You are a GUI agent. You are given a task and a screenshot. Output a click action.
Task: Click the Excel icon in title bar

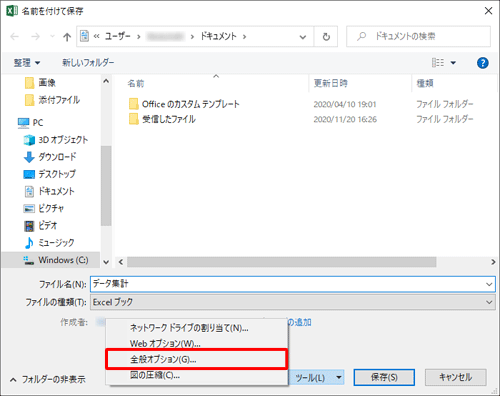(x=12, y=11)
